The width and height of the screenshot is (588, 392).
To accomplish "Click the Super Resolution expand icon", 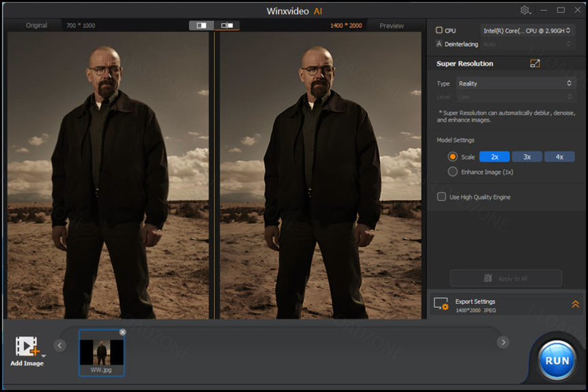I will click(x=535, y=64).
